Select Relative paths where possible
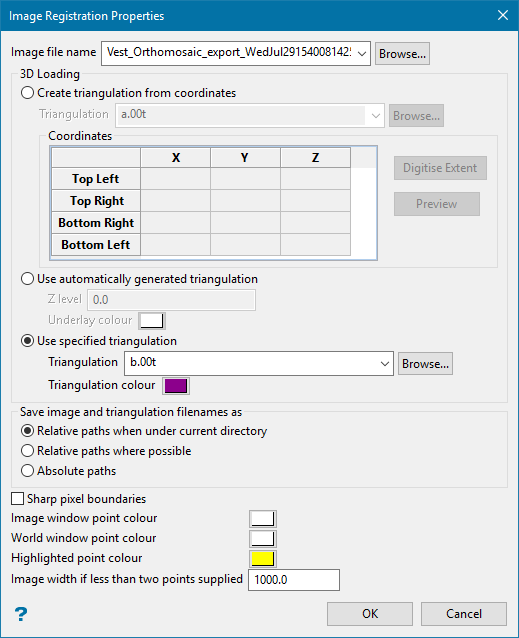519x638 pixels. [x=27, y=451]
